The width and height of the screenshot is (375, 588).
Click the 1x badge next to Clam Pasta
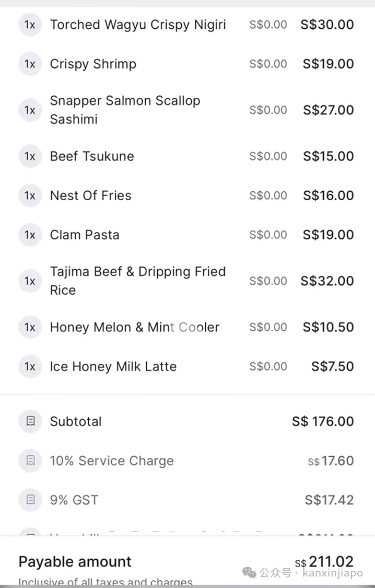pos(30,235)
